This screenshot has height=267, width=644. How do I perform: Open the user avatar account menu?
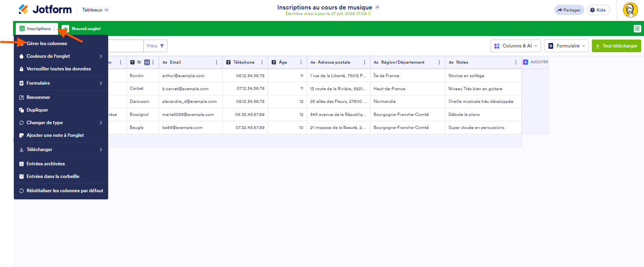[631, 10]
